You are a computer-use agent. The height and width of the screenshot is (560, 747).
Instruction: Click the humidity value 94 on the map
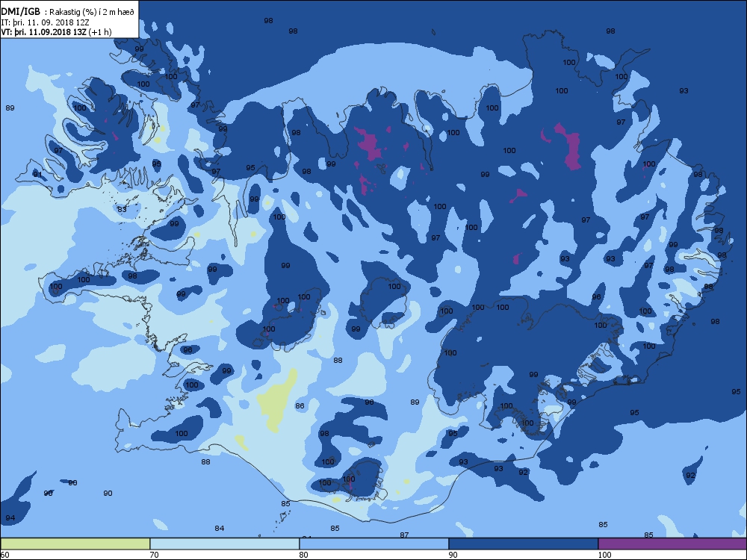click(10, 518)
